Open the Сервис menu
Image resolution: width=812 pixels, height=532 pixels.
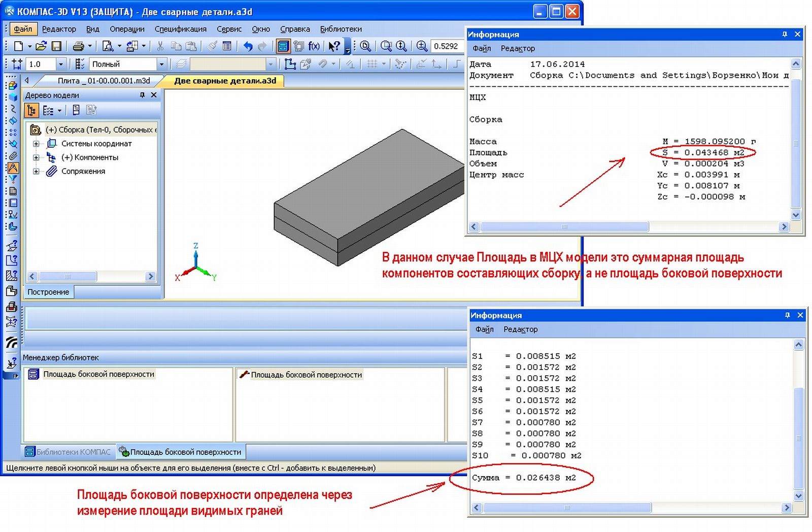[x=229, y=29]
